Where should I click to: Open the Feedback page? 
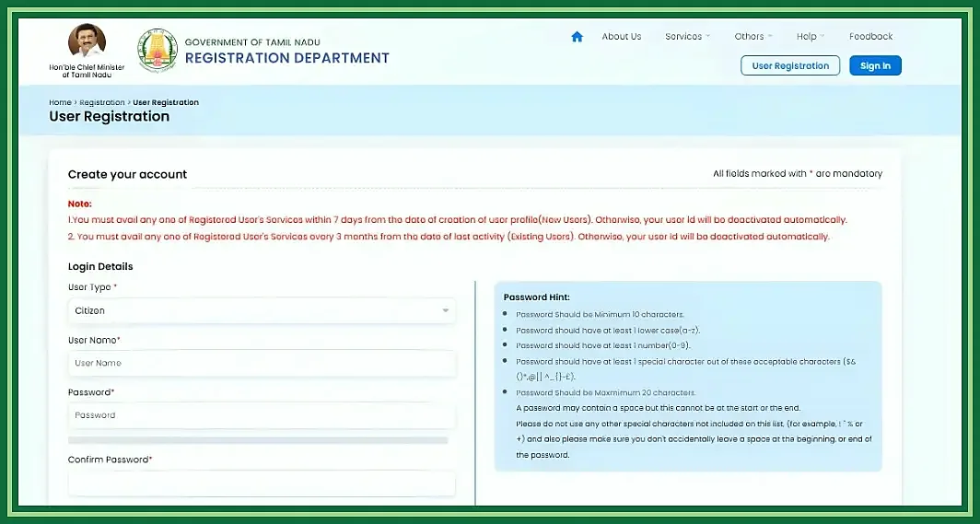[870, 36]
